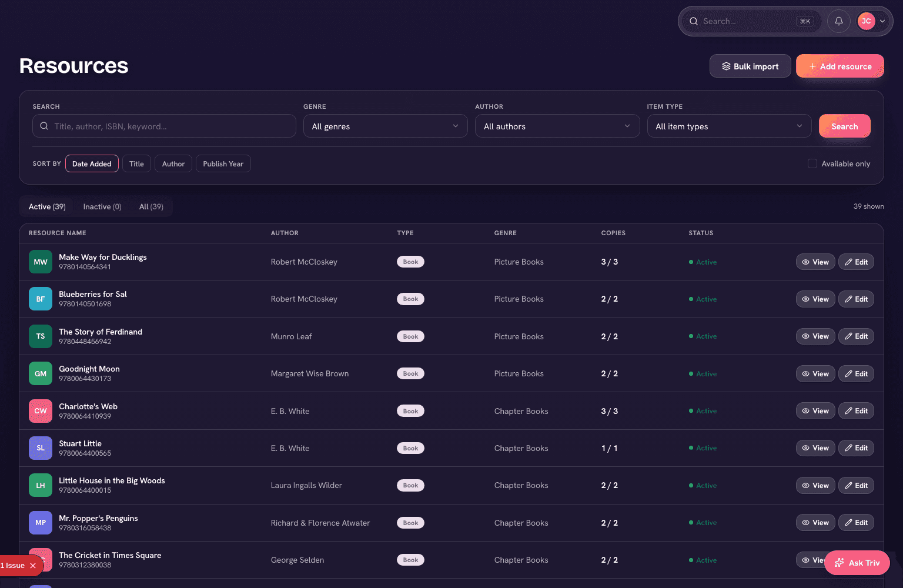The image size is (903, 588).
Task: Switch to the All (39) tab
Action: point(151,206)
